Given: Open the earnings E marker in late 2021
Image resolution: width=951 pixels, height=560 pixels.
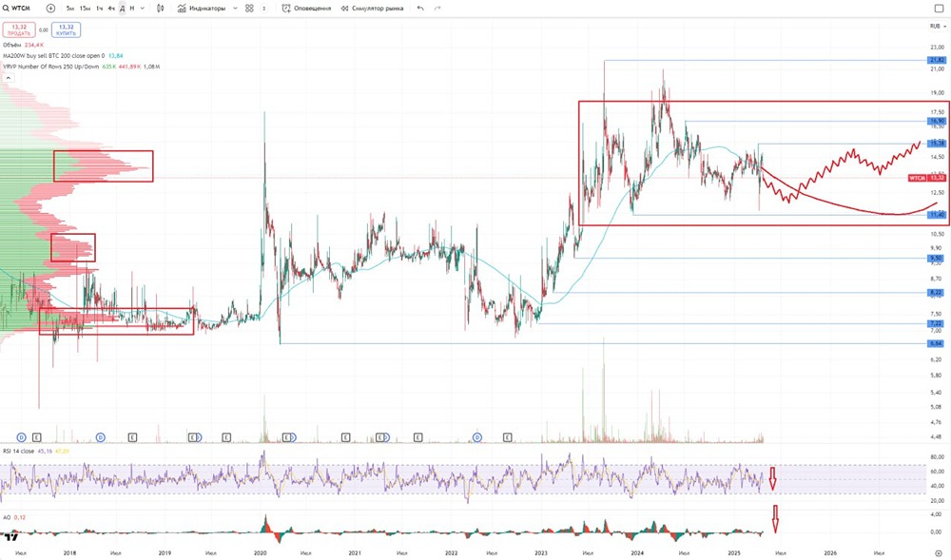Looking at the screenshot, I should 417,437.
